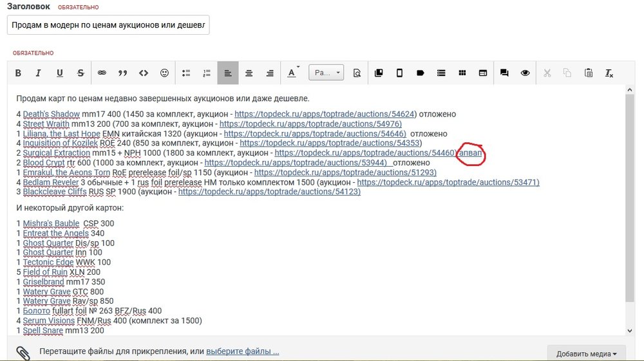Screen dimensions: 644x361
Task: Insert a hyperlink with link icon
Action: click(102, 73)
